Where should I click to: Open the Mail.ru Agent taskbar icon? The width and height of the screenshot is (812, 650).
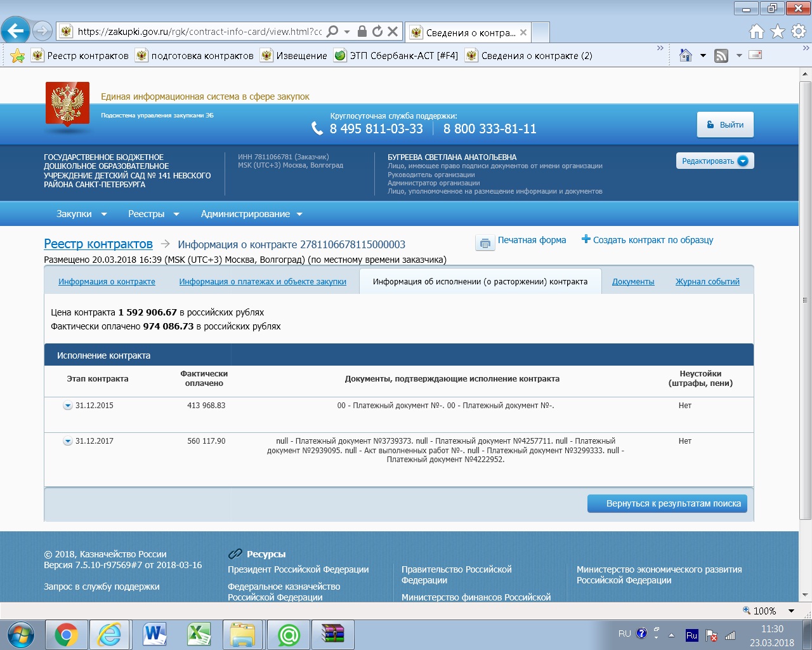(x=289, y=635)
